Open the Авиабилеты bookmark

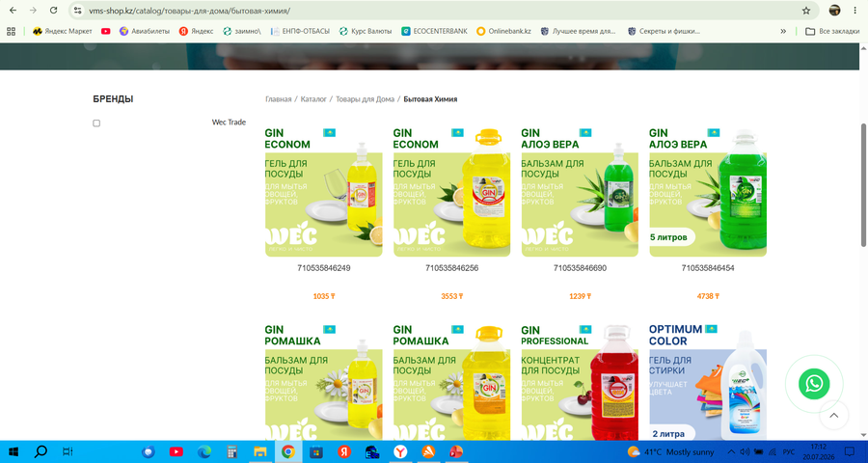[145, 32]
